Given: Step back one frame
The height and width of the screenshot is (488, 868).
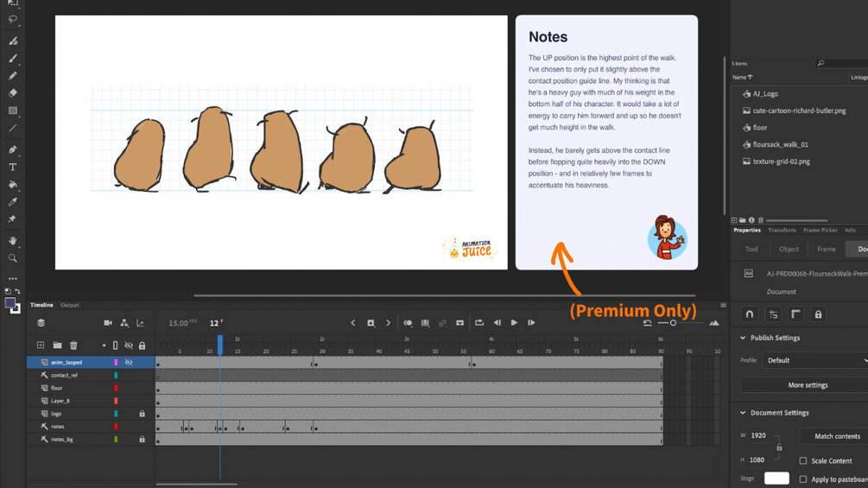Looking at the screenshot, I should [x=497, y=322].
